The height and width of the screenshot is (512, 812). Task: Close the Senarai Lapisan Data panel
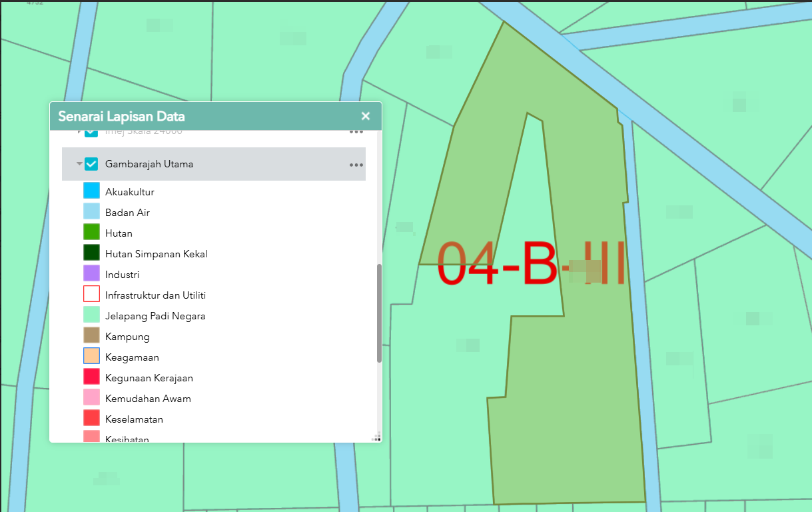click(365, 116)
